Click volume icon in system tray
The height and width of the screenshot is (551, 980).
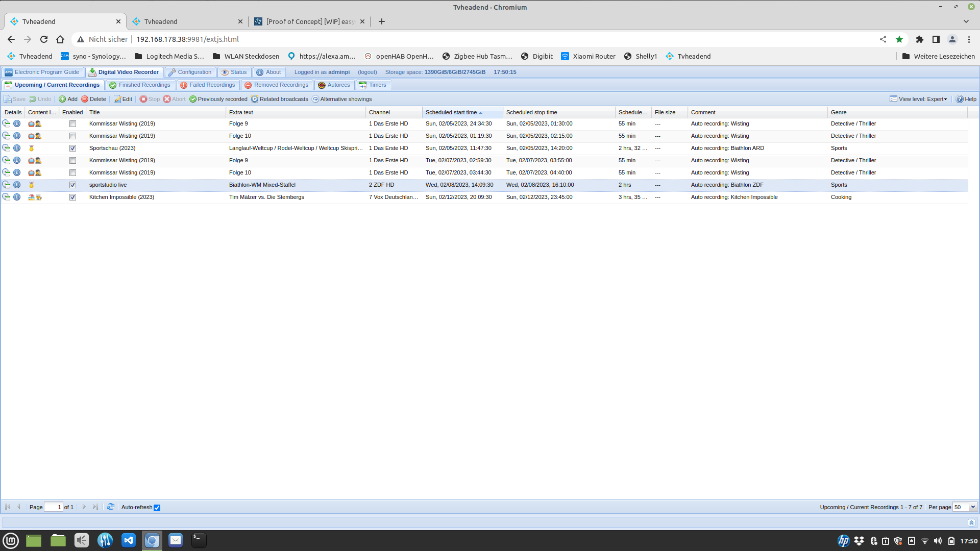pyautogui.click(x=938, y=541)
